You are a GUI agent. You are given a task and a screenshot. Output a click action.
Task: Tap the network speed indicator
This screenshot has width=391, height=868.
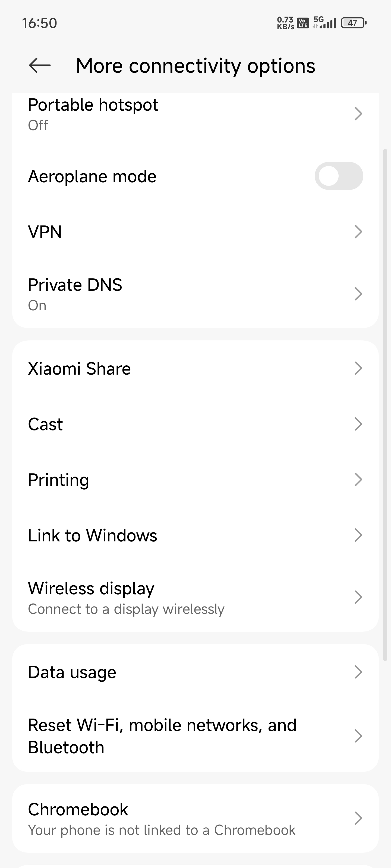(x=285, y=23)
